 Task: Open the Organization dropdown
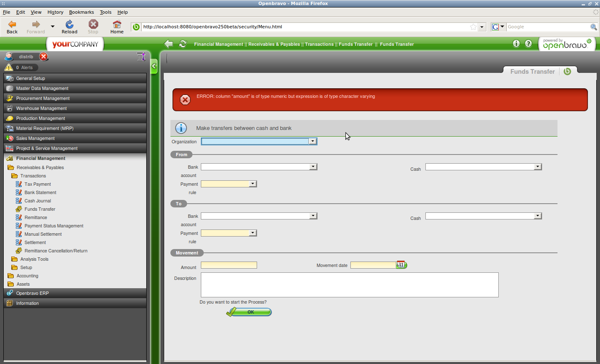pyautogui.click(x=312, y=142)
